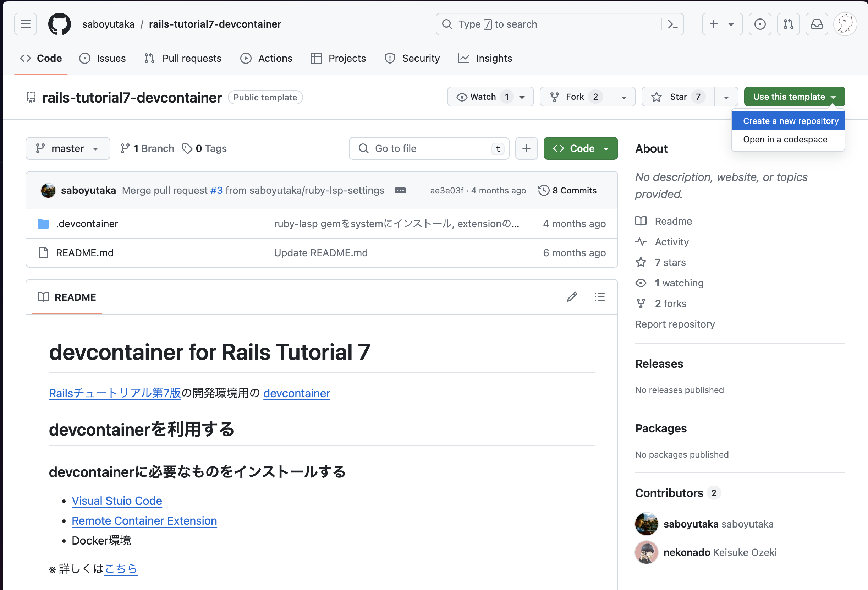View the 2 forks link
Viewport: 868px width, 590px height.
point(661,304)
